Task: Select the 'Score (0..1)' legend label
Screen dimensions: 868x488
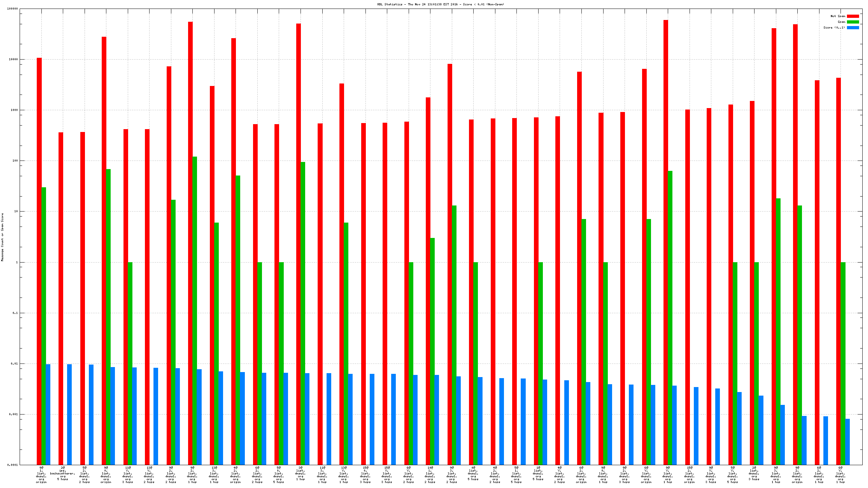Action: point(834,28)
